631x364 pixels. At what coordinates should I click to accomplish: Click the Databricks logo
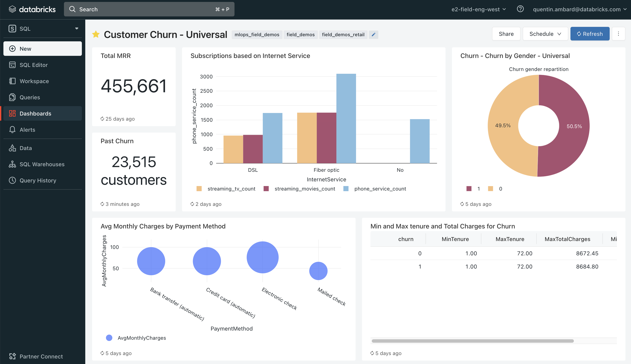pos(32,9)
